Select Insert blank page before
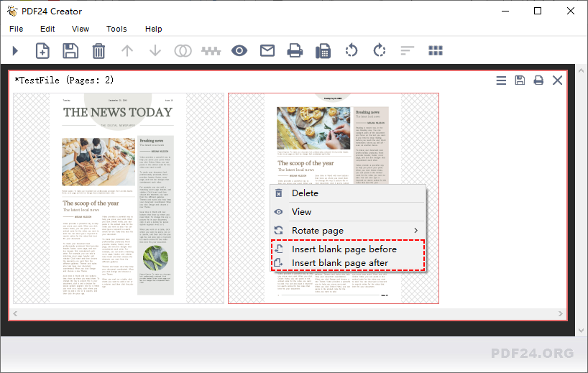Screen dimensions: 588x373 point(349,249)
